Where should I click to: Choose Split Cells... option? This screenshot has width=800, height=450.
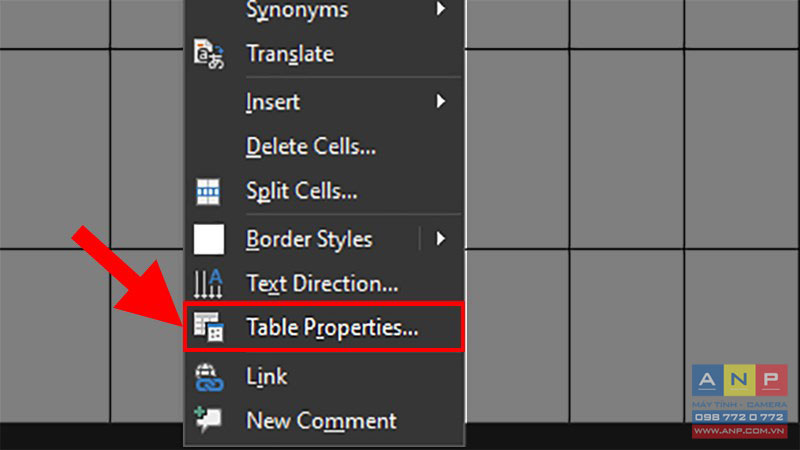click(324, 191)
